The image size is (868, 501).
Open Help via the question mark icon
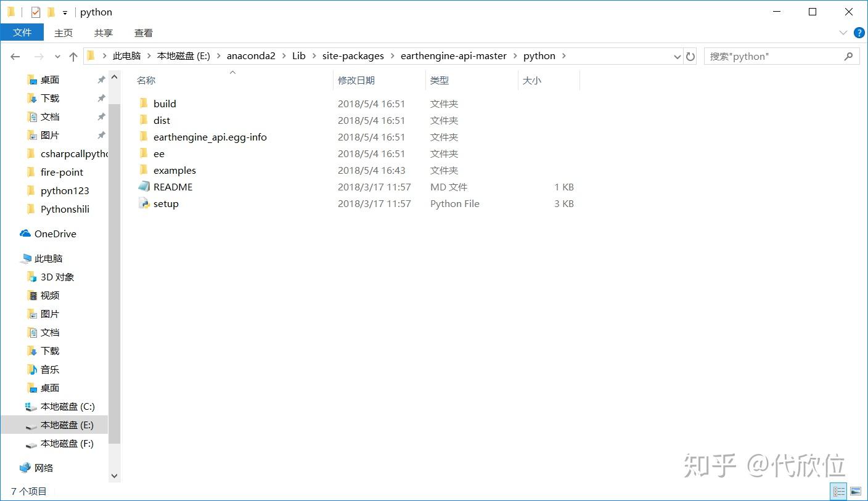(859, 33)
